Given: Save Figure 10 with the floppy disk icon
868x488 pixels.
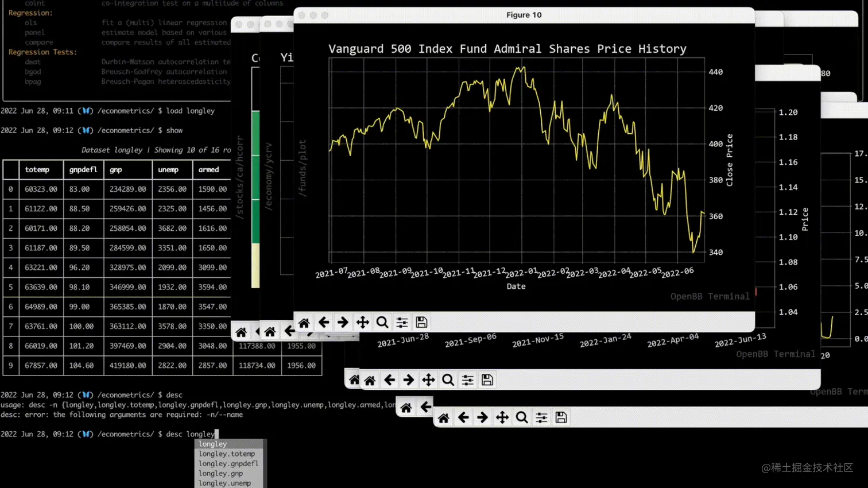Looking at the screenshot, I should (421, 323).
